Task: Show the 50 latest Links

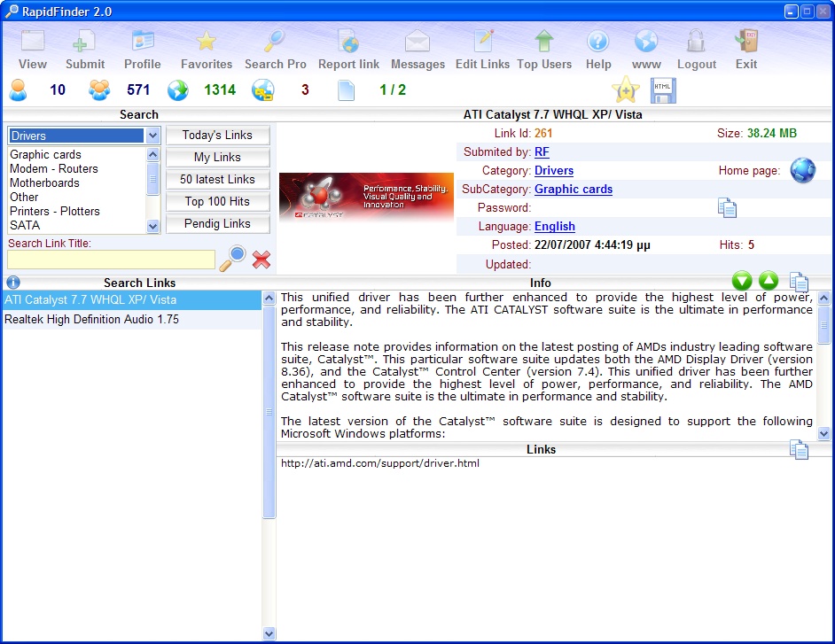Action: coord(217,179)
